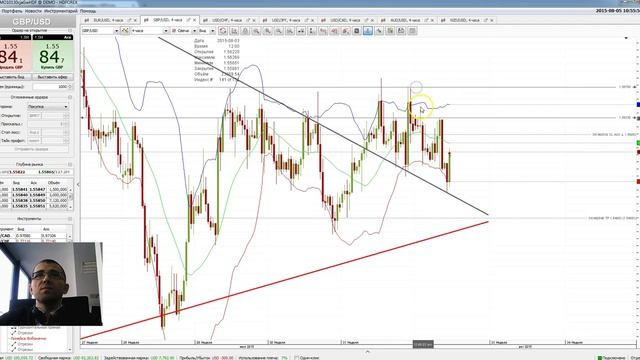Close the AUD/USD chart tab

click(x=432, y=20)
